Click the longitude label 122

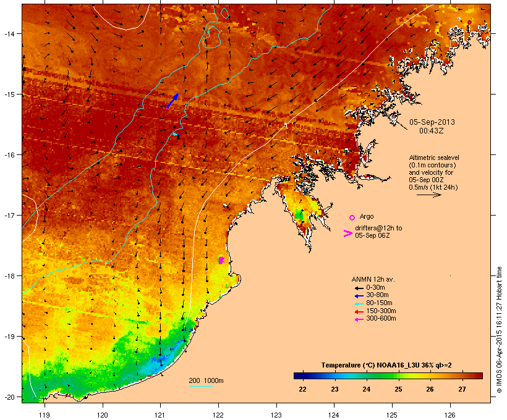click(218, 415)
